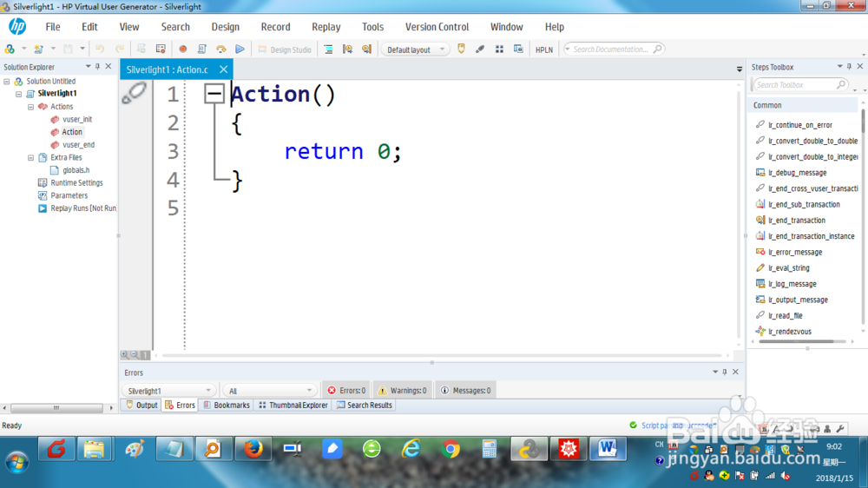Collapse the Common category in Steps Toolbox
868x488 pixels.
[x=803, y=105]
